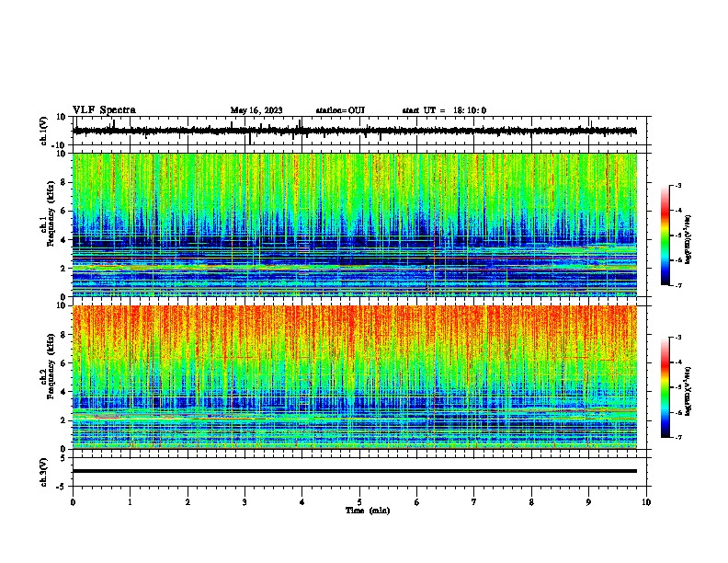Click the "-10" tick on ch.1(V) axis
Viewport: 728px width, 563px height.
pos(59,145)
